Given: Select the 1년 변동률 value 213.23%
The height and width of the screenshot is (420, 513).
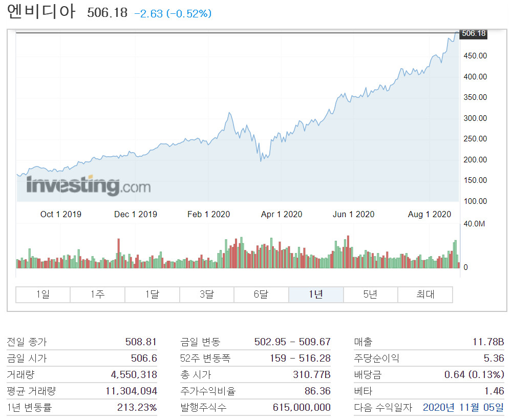Looking at the screenshot, I should point(137,408).
